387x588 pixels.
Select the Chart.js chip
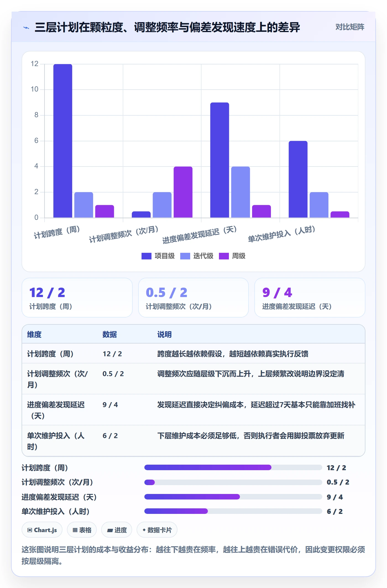point(42,530)
